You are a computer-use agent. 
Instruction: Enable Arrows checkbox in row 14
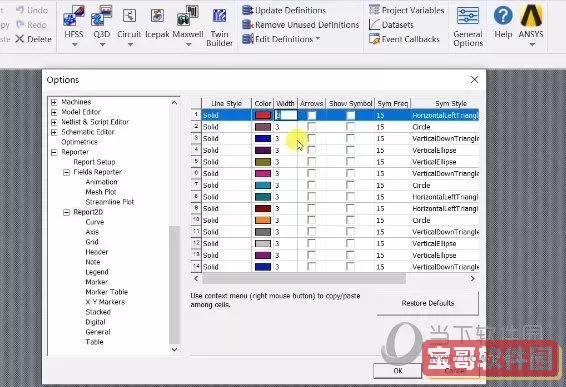(x=312, y=267)
